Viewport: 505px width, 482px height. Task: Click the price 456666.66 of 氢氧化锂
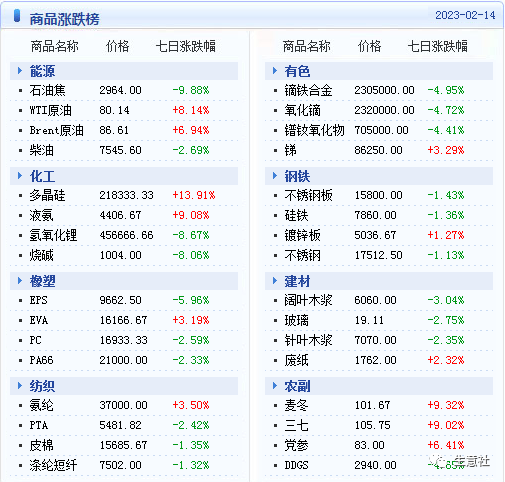pyautogui.click(x=126, y=235)
